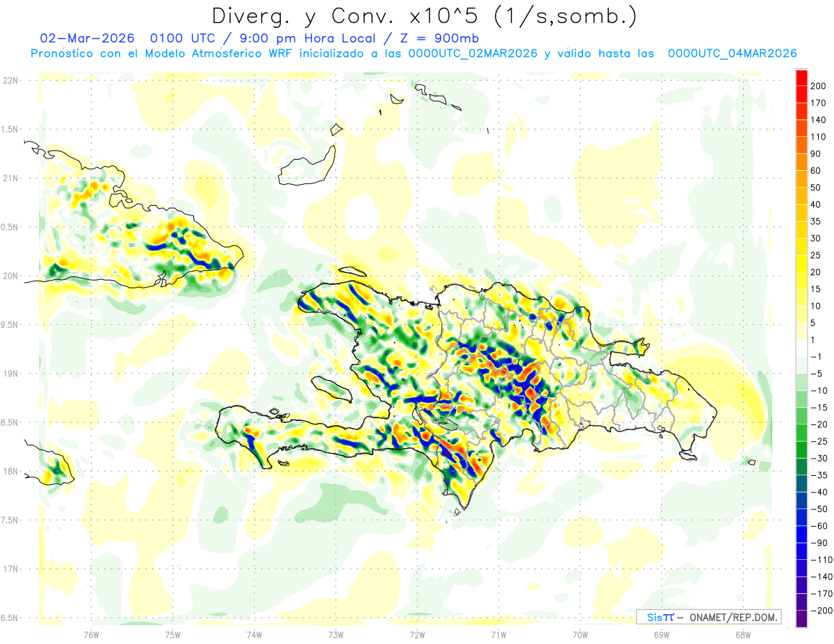Click the '-200' colorbar value
This screenshot has height=644, width=834.
[x=822, y=611]
